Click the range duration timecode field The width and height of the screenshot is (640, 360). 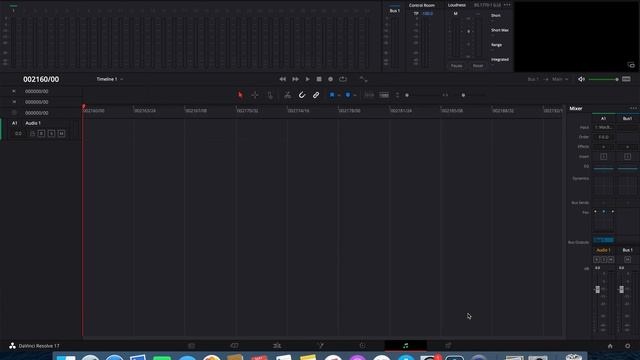coord(37,113)
